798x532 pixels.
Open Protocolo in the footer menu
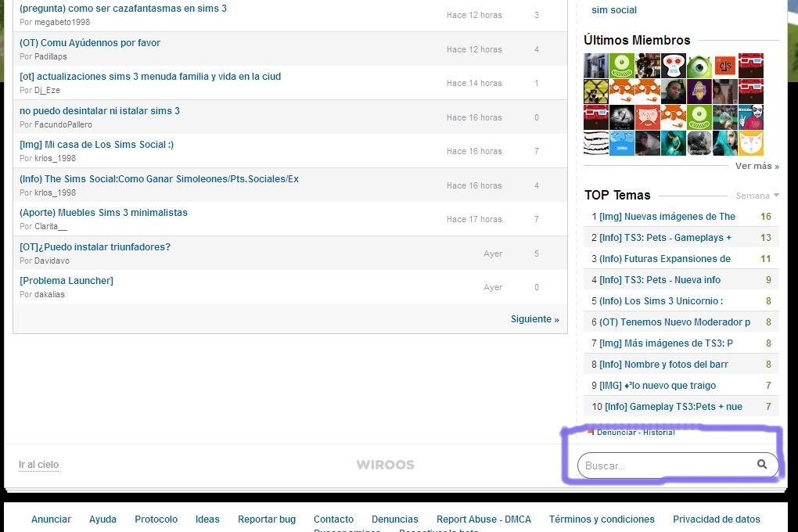pos(156,519)
